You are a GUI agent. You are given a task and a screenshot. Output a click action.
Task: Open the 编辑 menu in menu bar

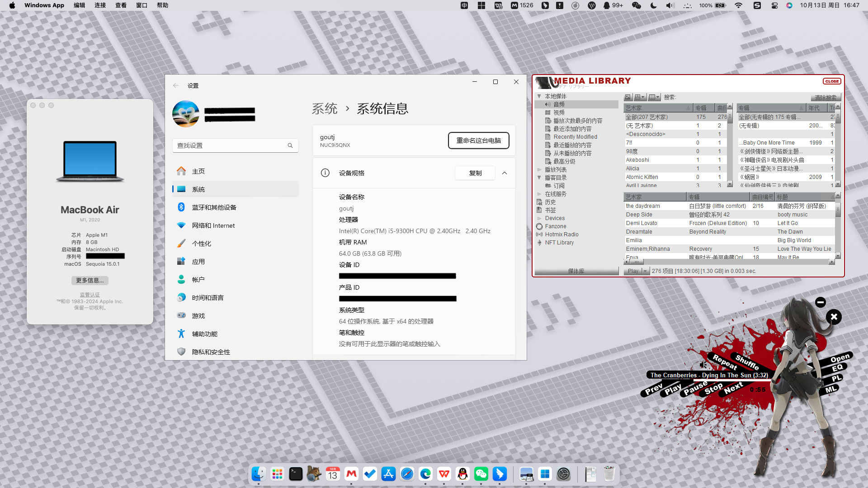point(80,5)
